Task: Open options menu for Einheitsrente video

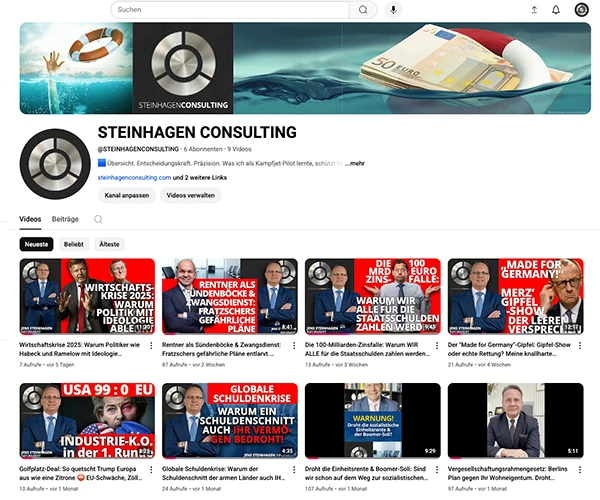Action: click(x=437, y=469)
